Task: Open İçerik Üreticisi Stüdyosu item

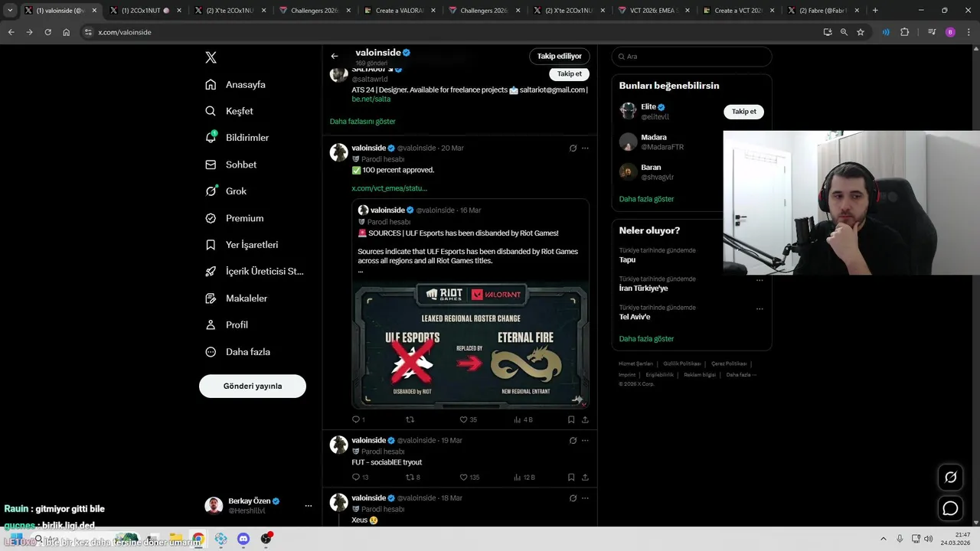Action: click(x=255, y=272)
